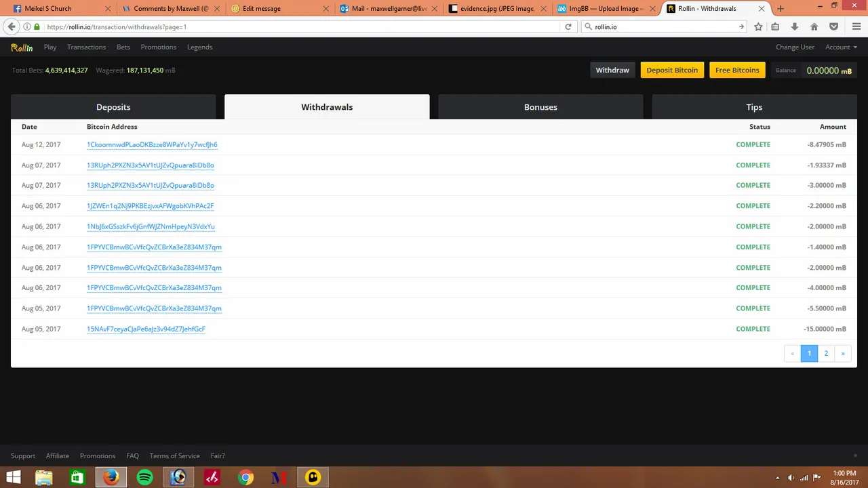Close the Edit message browser tab

pyautogui.click(x=326, y=9)
